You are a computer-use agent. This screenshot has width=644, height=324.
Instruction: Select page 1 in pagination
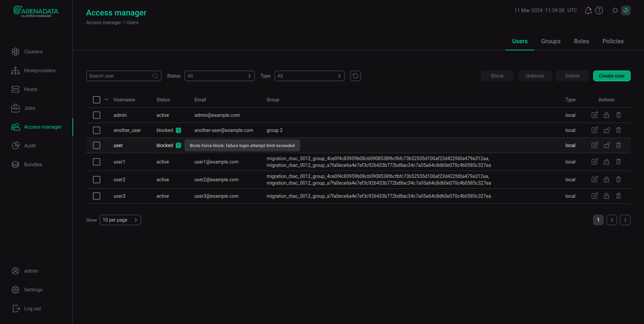[x=598, y=220]
